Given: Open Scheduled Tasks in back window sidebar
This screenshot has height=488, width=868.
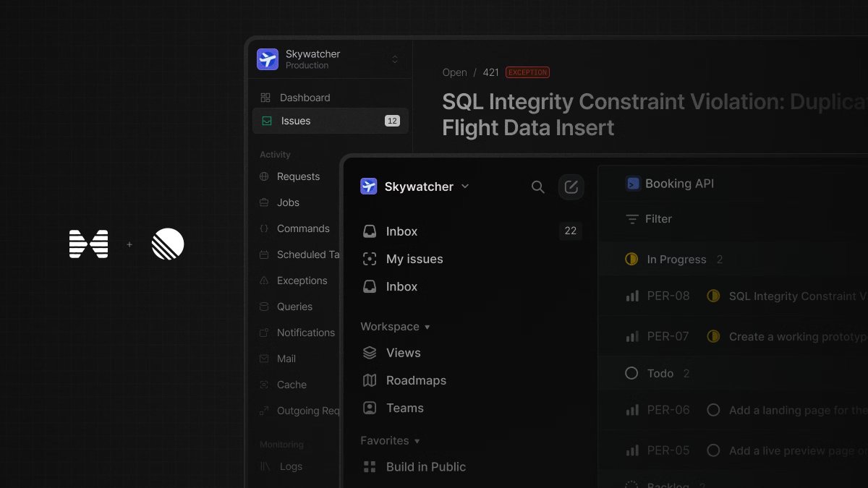Looking at the screenshot, I should pyautogui.click(x=308, y=254).
